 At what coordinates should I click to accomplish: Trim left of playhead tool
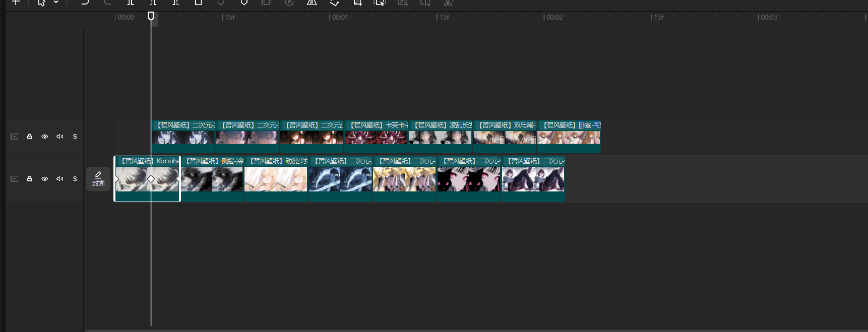(x=153, y=3)
